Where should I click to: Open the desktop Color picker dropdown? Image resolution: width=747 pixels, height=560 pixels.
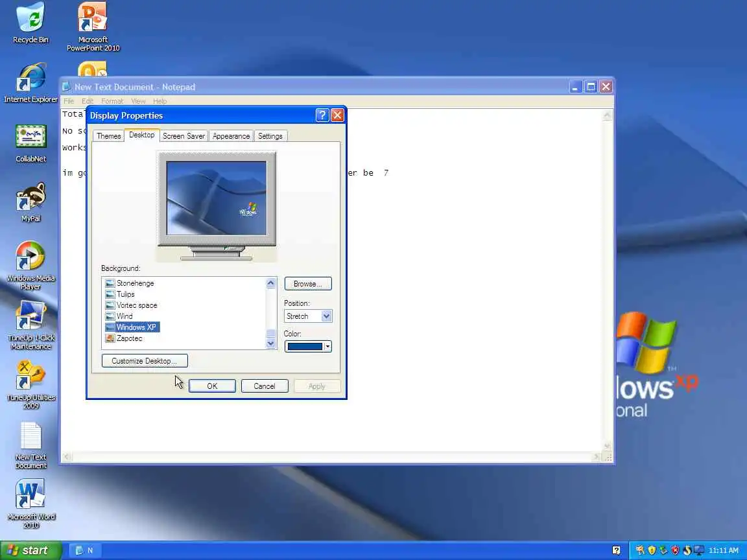click(308, 346)
